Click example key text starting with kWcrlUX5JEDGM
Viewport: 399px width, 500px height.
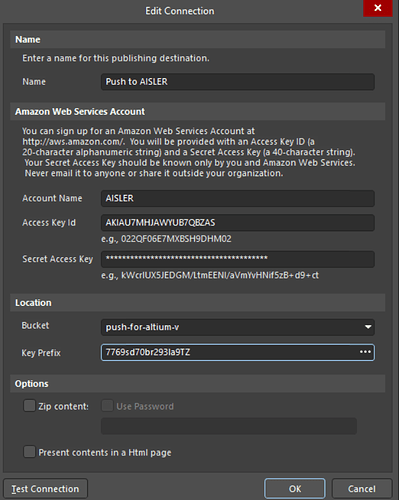click(x=220, y=275)
